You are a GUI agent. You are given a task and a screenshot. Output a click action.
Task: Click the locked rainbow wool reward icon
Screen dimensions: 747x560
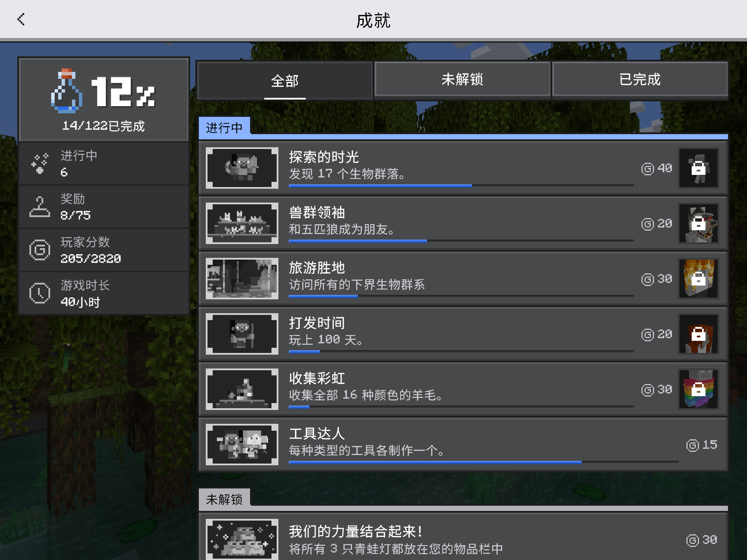[698, 389]
